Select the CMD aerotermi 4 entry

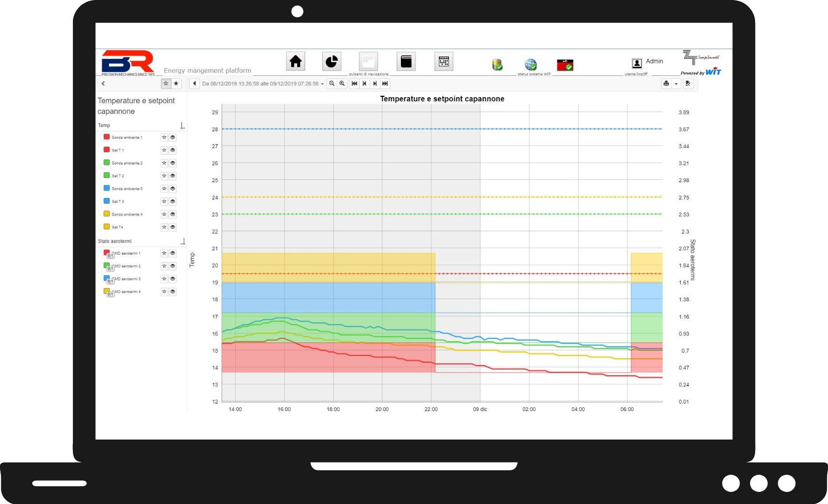click(x=127, y=292)
